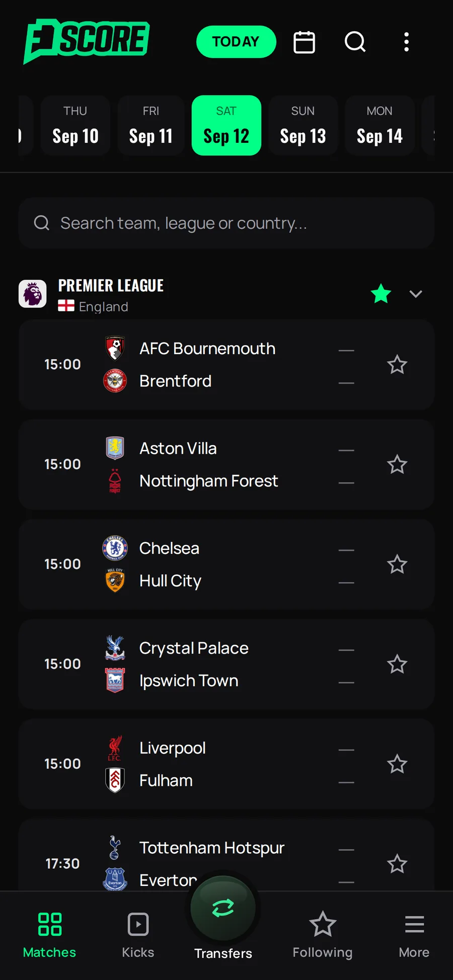453x980 pixels.
Task: Select the FRI Sep 11 date tab
Action: pos(151,125)
